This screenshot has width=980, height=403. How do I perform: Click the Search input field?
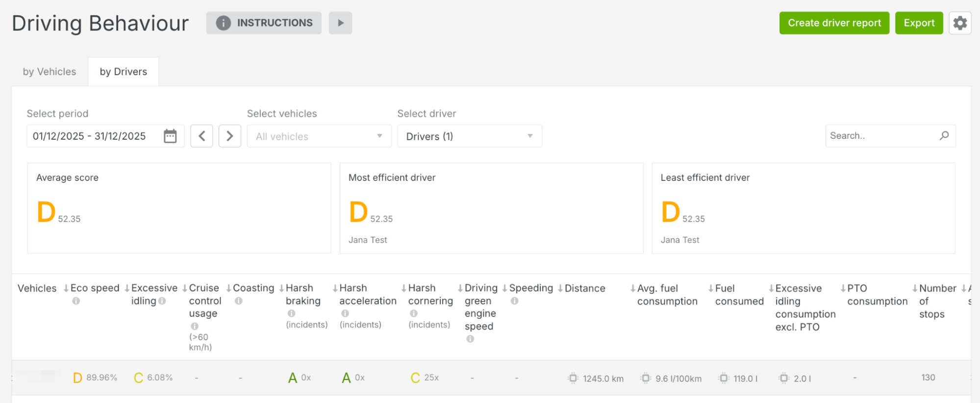(880, 136)
